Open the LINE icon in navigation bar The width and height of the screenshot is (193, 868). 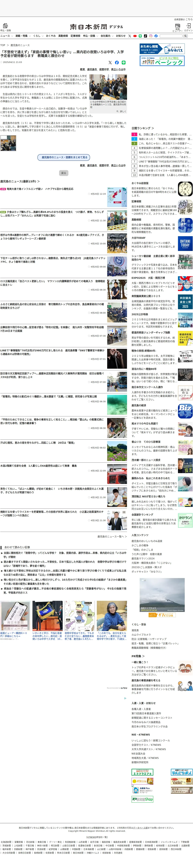pyautogui.click(x=140, y=36)
